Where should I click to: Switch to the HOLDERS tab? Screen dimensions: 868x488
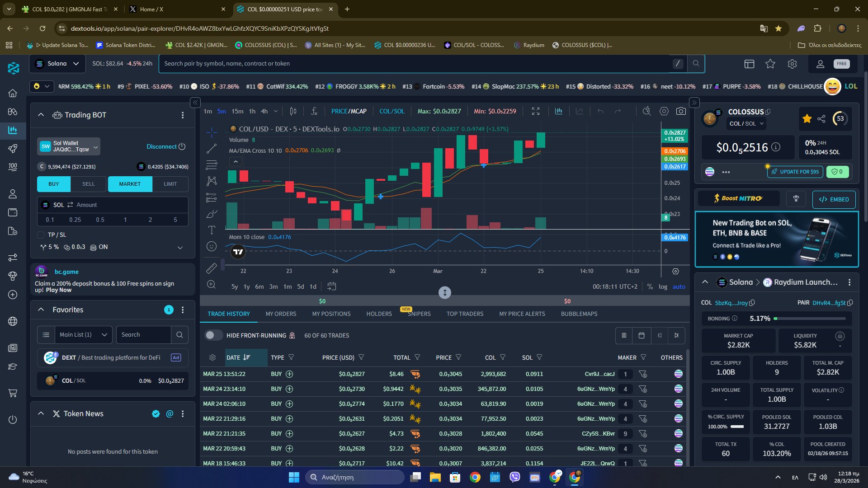(x=379, y=314)
